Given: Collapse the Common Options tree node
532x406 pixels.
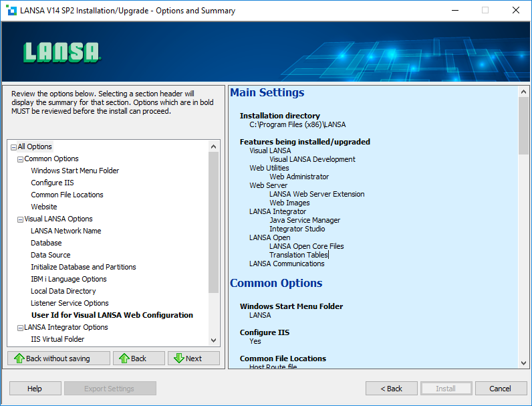Looking at the screenshot, I should click(x=20, y=159).
